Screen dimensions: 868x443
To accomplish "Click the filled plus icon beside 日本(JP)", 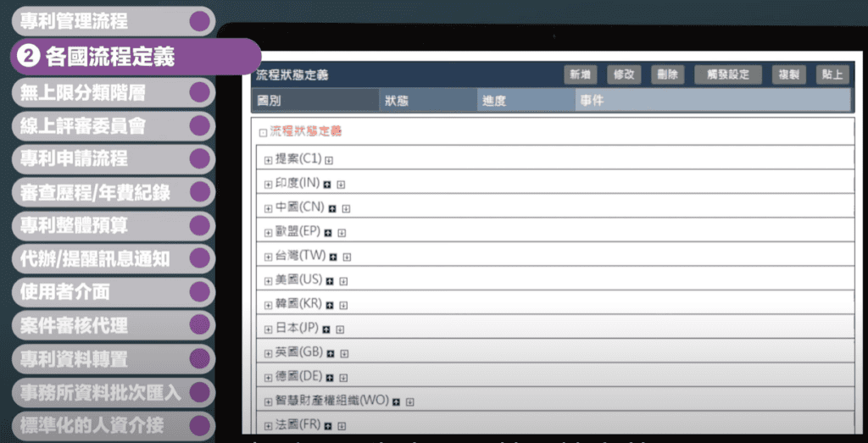I will pyautogui.click(x=327, y=329).
